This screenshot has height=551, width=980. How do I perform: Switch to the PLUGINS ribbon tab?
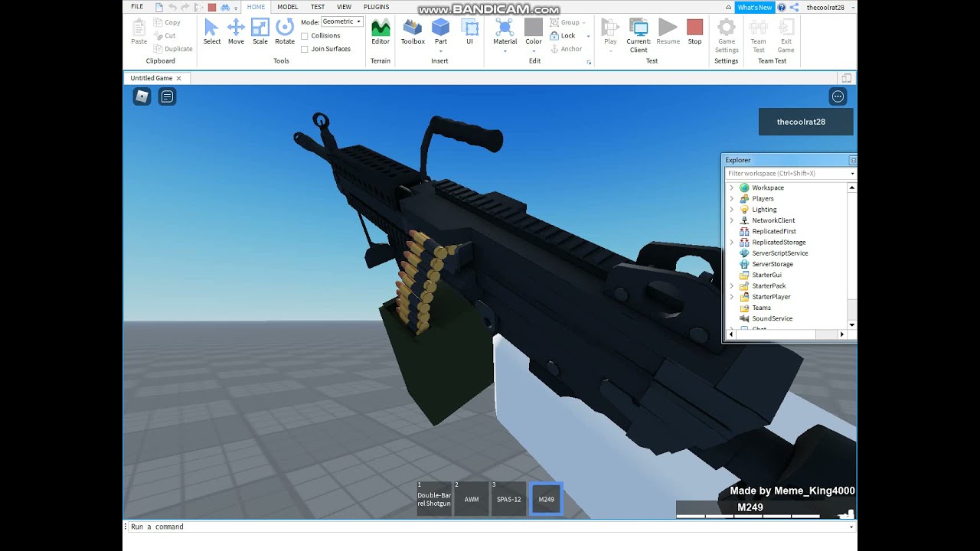pyautogui.click(x=376, y=7)
